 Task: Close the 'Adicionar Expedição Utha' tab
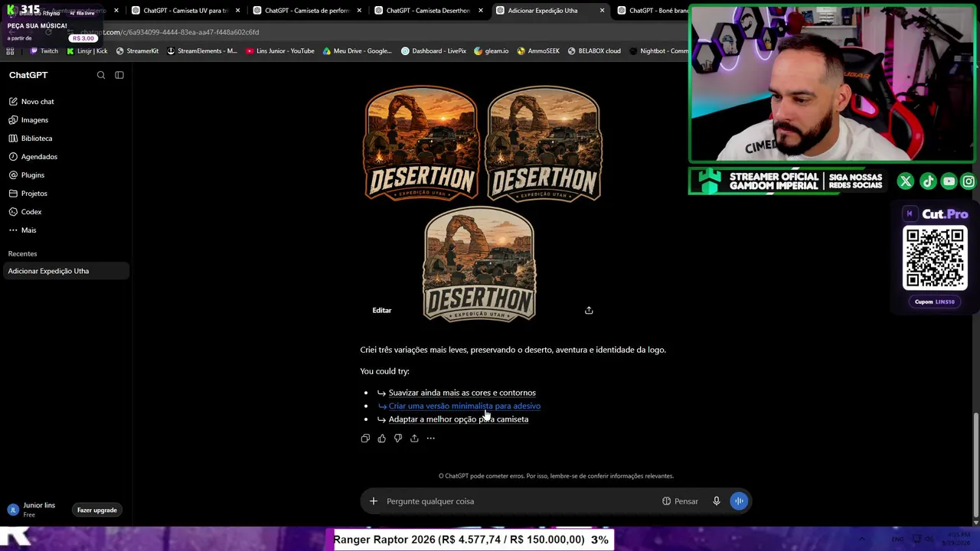pos(602,11)
